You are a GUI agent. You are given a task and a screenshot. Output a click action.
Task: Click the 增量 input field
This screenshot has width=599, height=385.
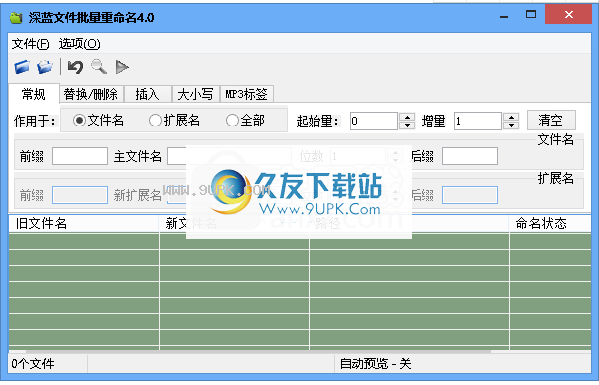tap(478, 121)
